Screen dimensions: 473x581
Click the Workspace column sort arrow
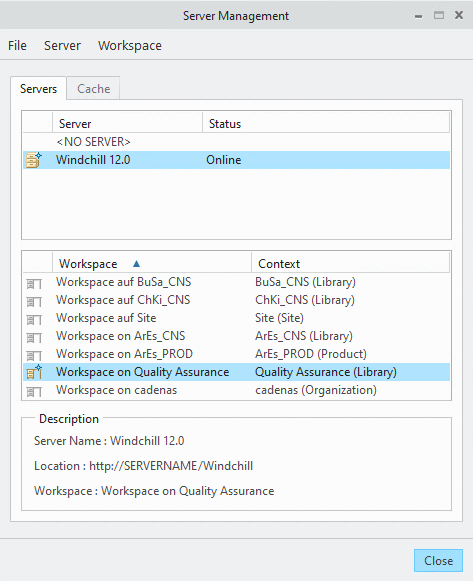click(136, 264)
